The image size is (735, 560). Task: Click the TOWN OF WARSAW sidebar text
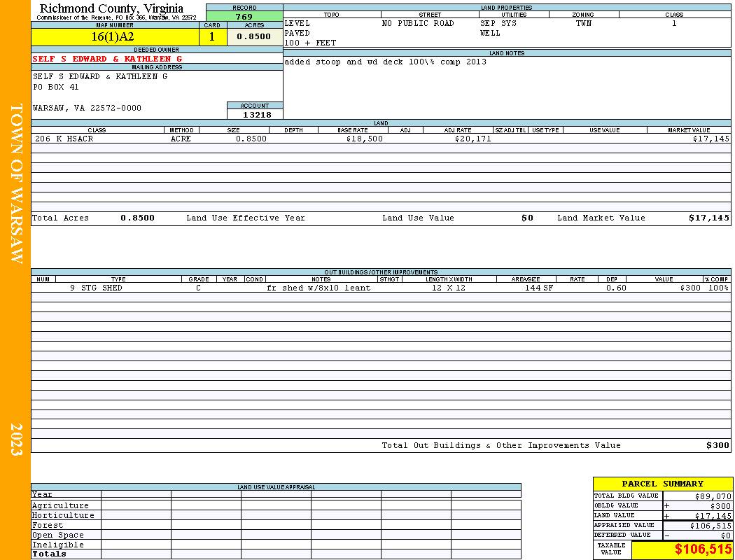16,183
